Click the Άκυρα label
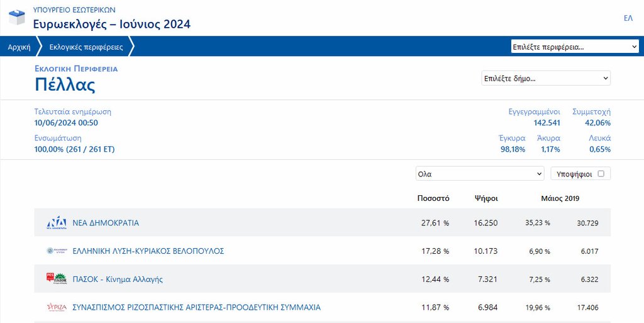The image size is (644, 323). click(x=548, y=138)
